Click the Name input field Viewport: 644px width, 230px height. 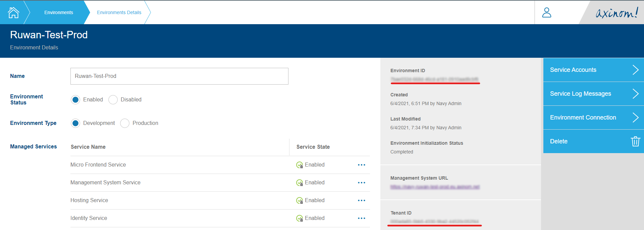coord(179,76)
